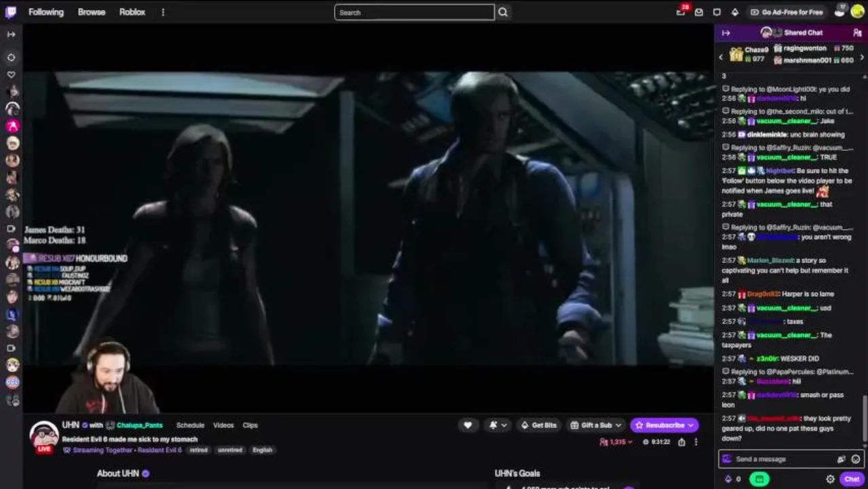Click dinkleminkle username in chat
The height and width of the screenshot is (489, 868).
(767, 134)
